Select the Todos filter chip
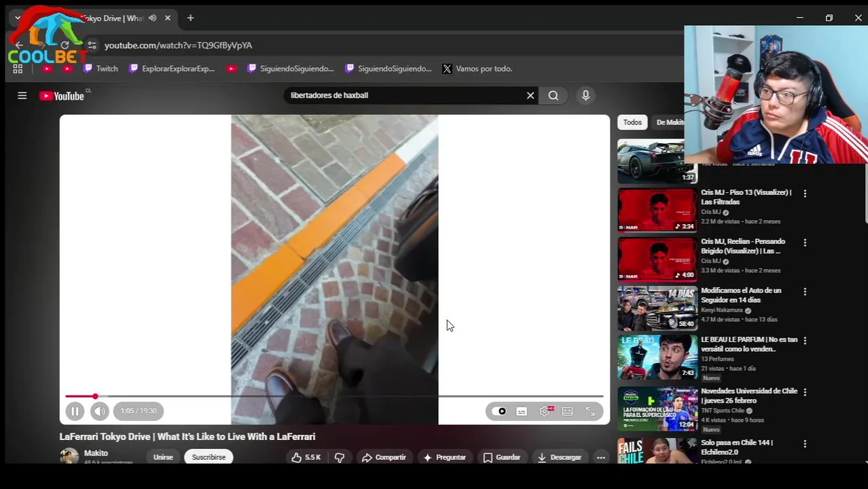Image resolution: width=868 pixels, height=489 pixels. click(632, 122)
